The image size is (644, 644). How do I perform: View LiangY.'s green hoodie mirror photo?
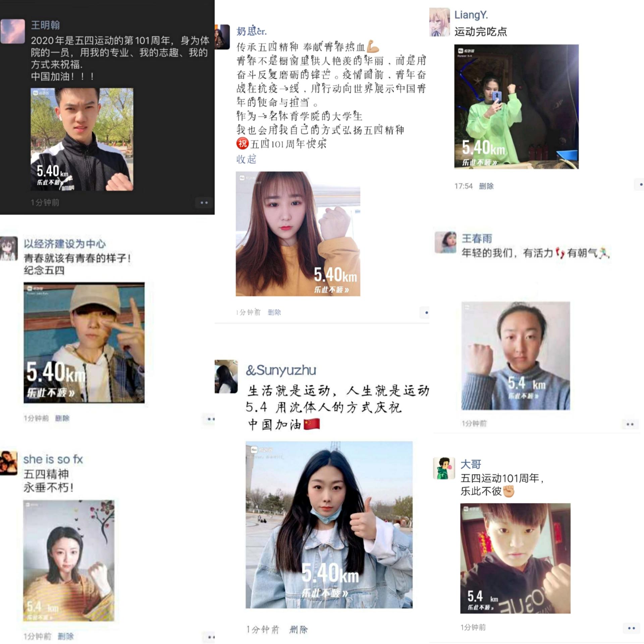(x=516, y=106)
